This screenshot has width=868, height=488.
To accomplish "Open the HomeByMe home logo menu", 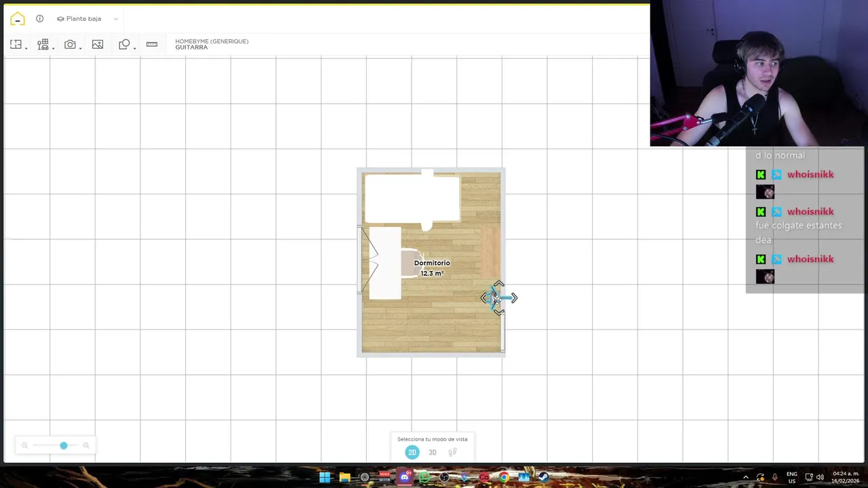I will coord(17,18).
